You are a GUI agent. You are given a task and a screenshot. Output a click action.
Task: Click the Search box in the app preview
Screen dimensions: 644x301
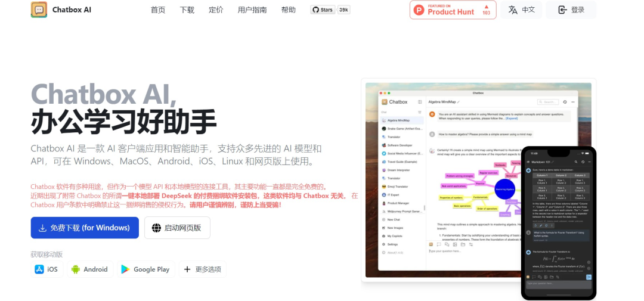pos(548,102)
